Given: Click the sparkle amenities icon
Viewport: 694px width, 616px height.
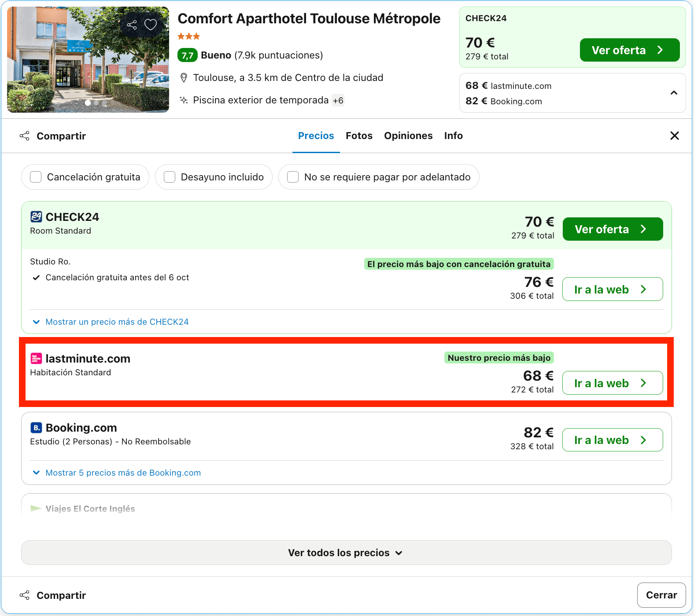Looking at the screenshot, I should (184, 100).
